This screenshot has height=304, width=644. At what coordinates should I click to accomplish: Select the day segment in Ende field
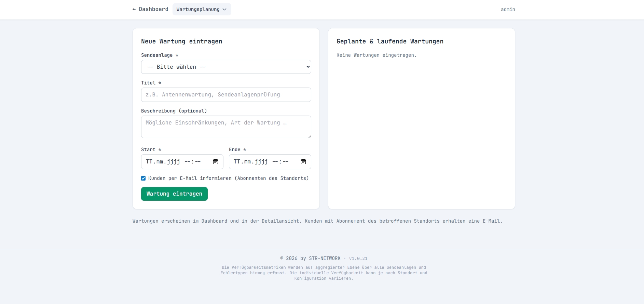tap(237, 162)
